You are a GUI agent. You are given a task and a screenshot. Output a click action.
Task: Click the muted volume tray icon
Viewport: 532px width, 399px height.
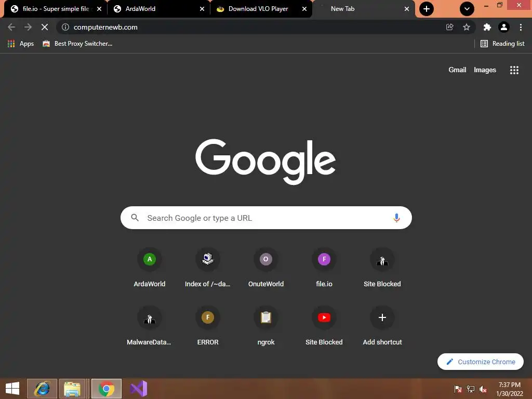click(483, 389)
